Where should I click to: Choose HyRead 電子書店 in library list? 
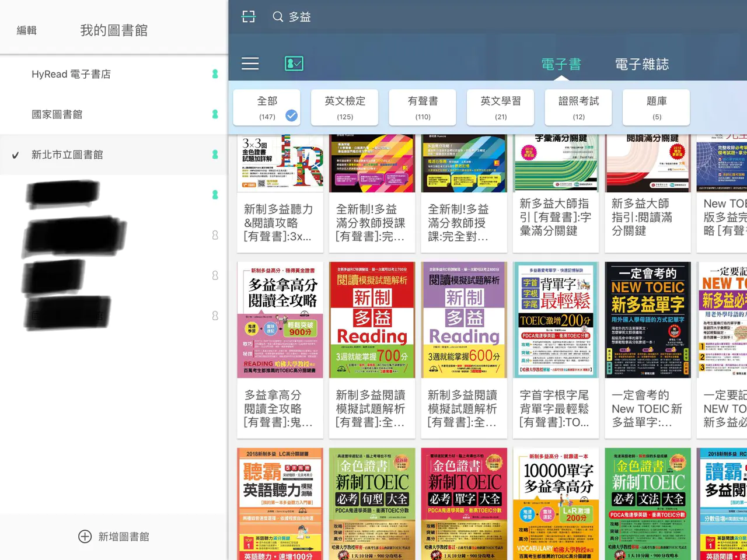tap(114, 74)
